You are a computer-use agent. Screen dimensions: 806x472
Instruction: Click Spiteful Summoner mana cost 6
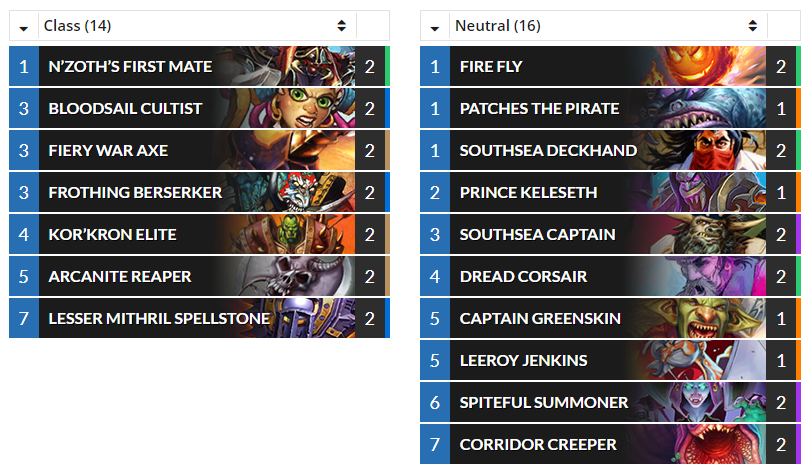435,403
